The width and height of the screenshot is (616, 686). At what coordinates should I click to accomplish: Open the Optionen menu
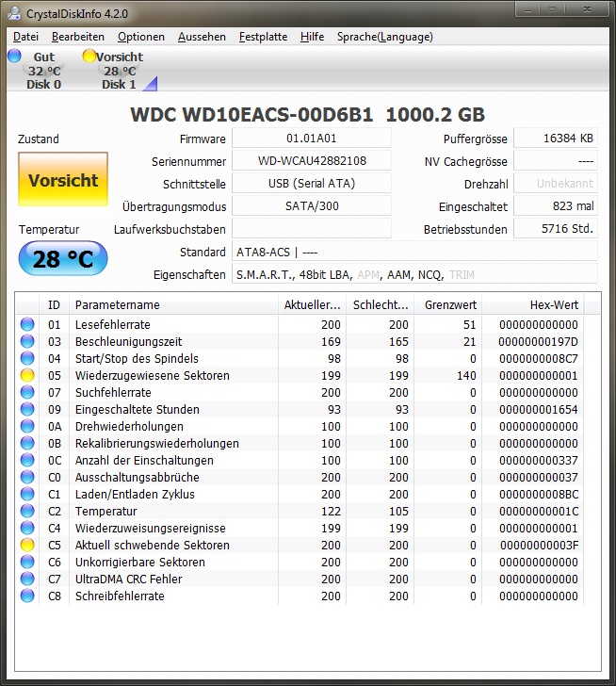click(140, 37)
